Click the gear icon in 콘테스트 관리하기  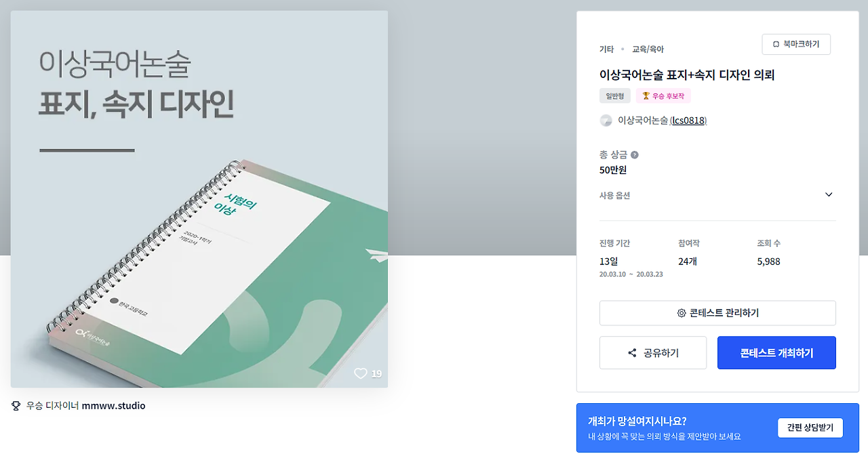point(682,313)
